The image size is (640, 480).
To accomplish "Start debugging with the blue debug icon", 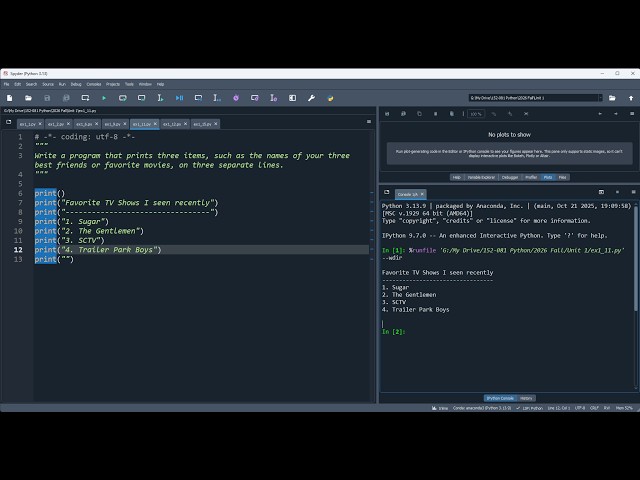I will tap(179, 98).
